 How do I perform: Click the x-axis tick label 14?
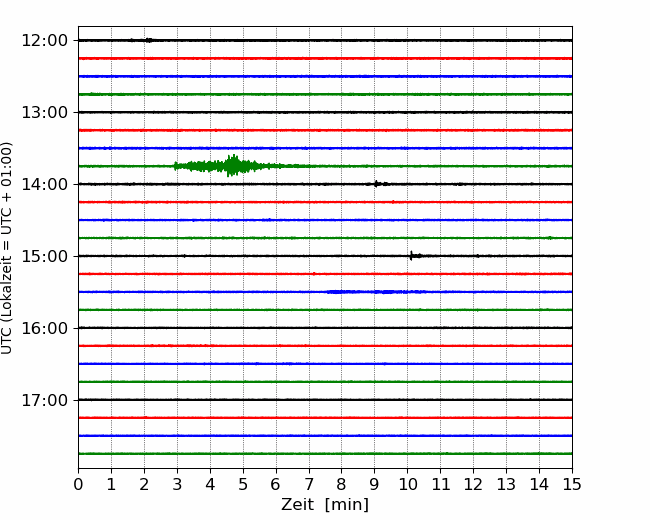pos(539,484)
